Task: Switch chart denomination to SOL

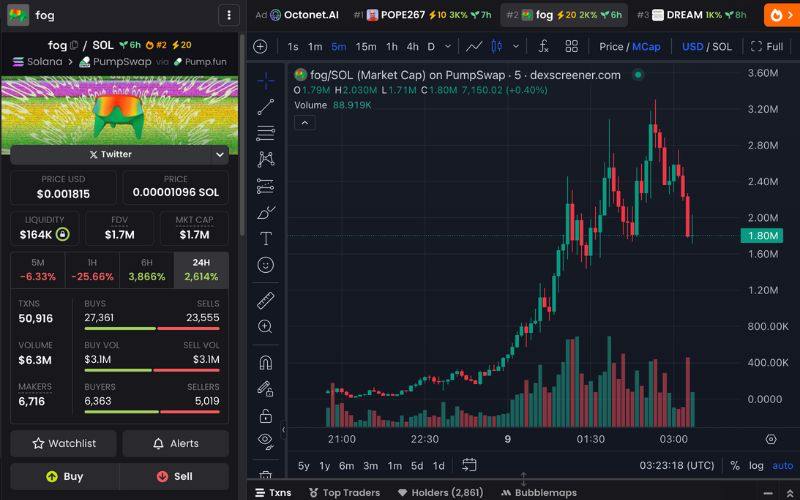Action: point(722,47)
